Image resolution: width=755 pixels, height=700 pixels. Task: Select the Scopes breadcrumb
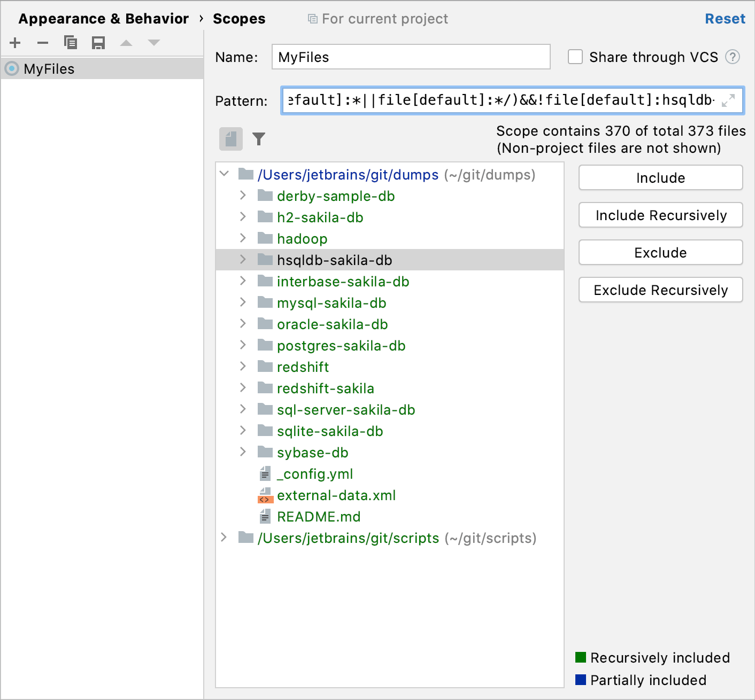point(239,18)
